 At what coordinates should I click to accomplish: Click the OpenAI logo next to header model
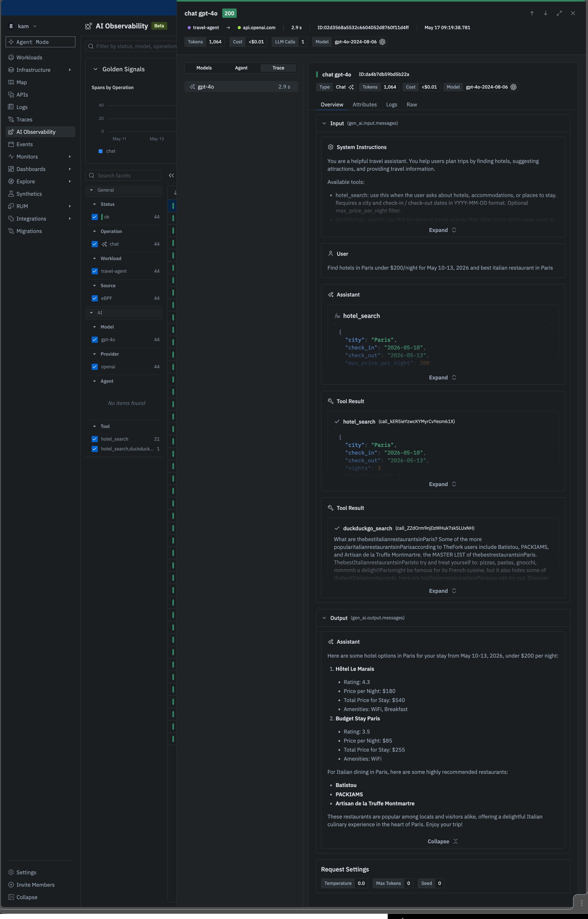tap(382, 42)
